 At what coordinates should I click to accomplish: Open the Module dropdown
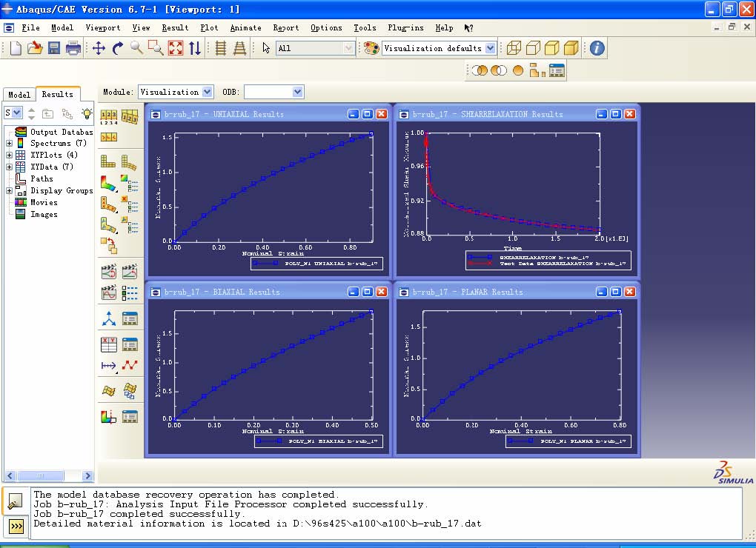pyautogui.click(x=207, y=92)
